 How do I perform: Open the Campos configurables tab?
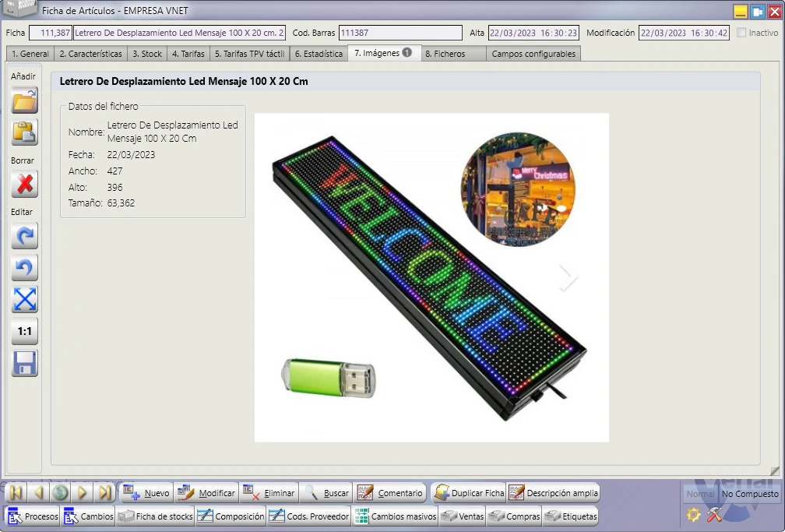[x=533, y=54]
